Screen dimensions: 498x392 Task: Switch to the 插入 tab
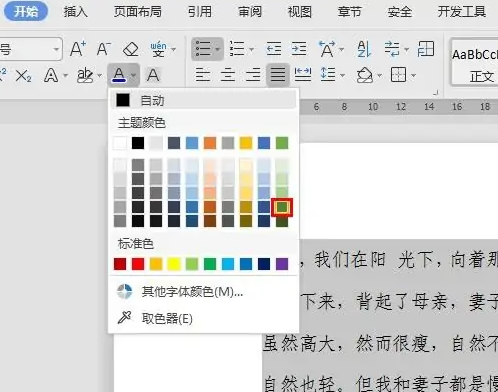(x=76, y=12)
